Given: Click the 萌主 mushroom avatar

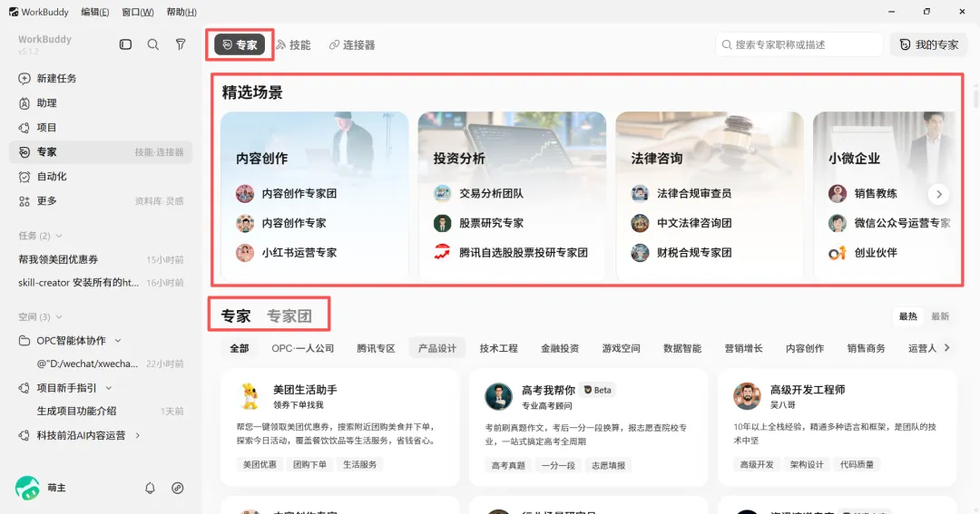Looking at the screenshot, I should [27, 488].
